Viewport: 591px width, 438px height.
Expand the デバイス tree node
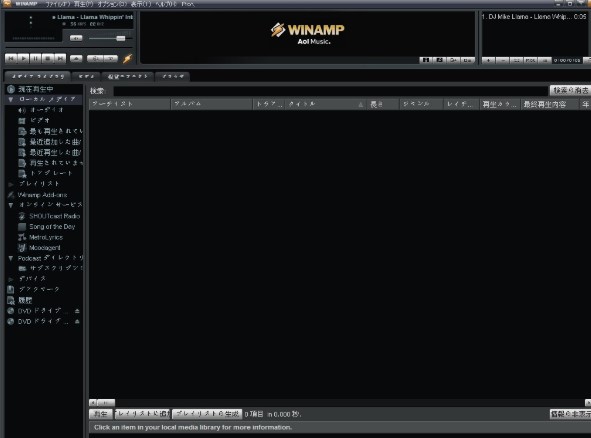[x=11, y=279]
